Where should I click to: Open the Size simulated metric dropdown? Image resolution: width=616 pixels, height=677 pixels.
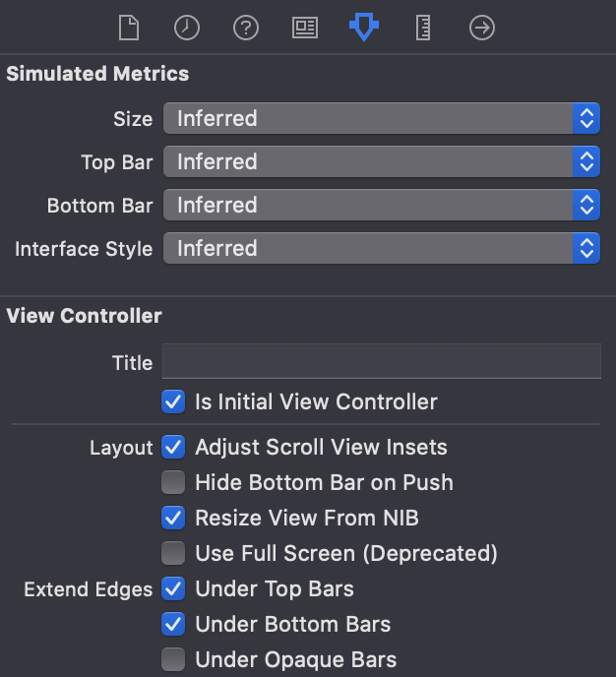click(382, 118)
